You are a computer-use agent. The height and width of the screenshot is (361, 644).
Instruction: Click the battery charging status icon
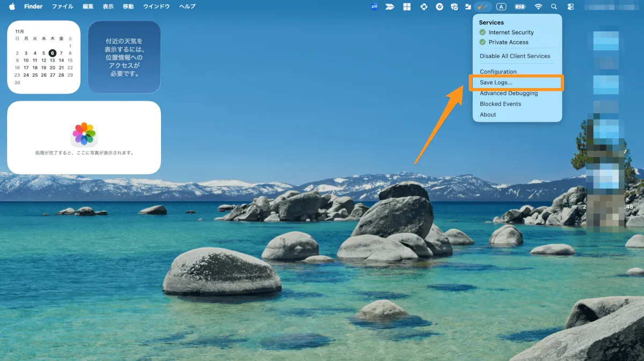click(x=520, y=6)
